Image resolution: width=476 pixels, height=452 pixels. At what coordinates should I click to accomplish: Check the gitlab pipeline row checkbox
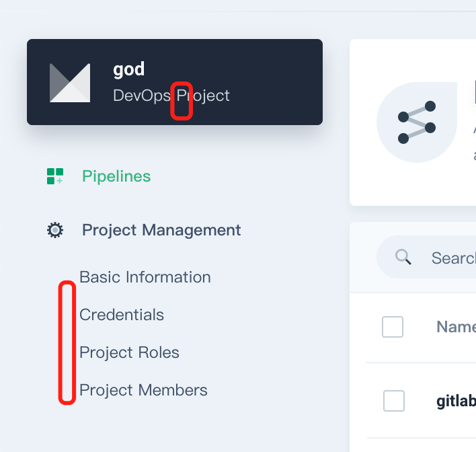(394, 401)
